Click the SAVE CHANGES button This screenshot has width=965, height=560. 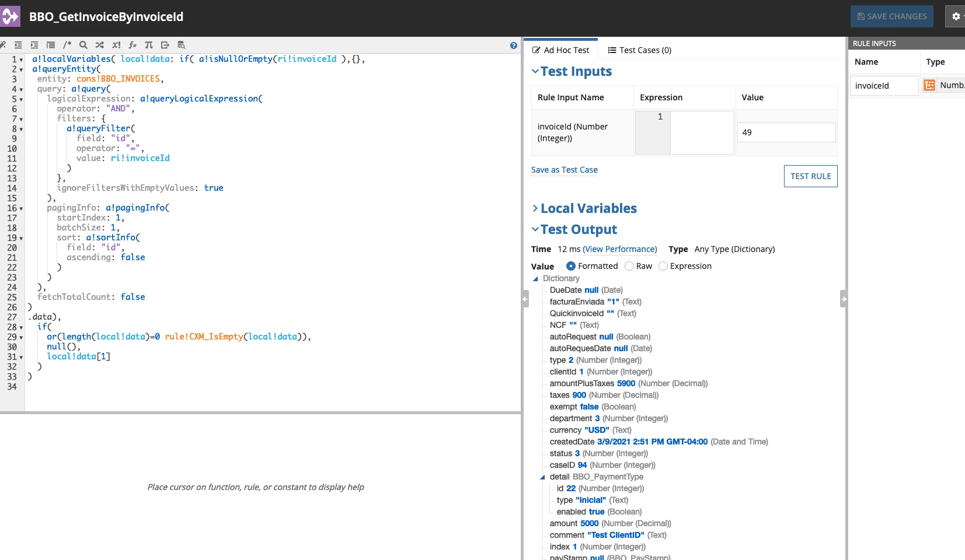(892, 16)
